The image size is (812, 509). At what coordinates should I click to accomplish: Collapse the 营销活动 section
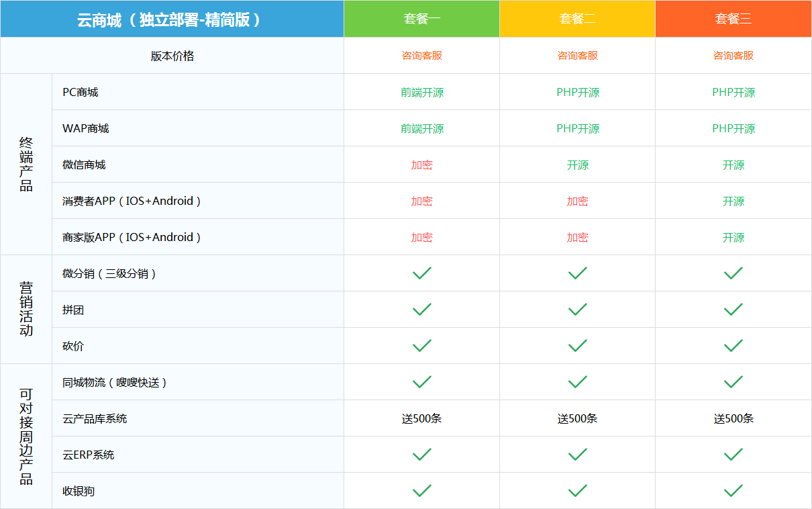[x=26, y=309]
